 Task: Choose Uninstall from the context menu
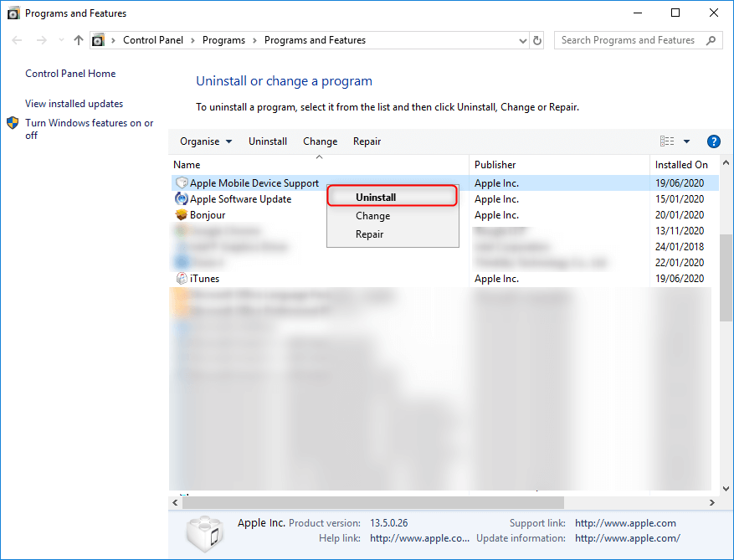[x=376, y=198]
